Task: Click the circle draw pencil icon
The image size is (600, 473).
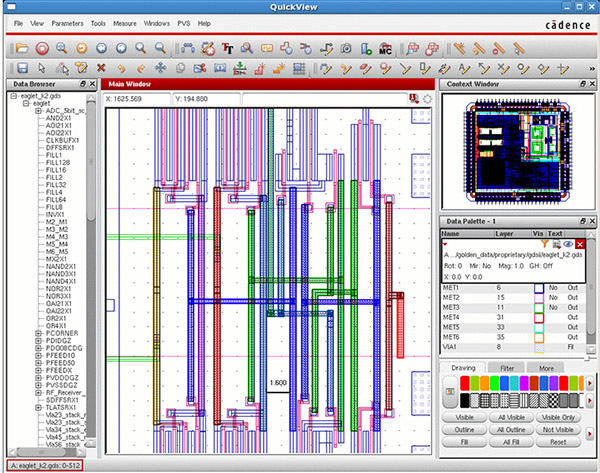Action: point(523,69)
